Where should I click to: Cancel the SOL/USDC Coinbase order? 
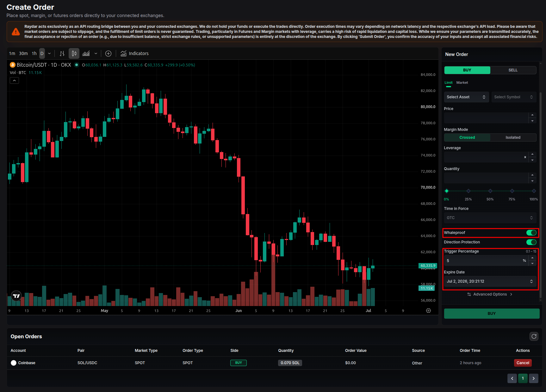point(523,363)
